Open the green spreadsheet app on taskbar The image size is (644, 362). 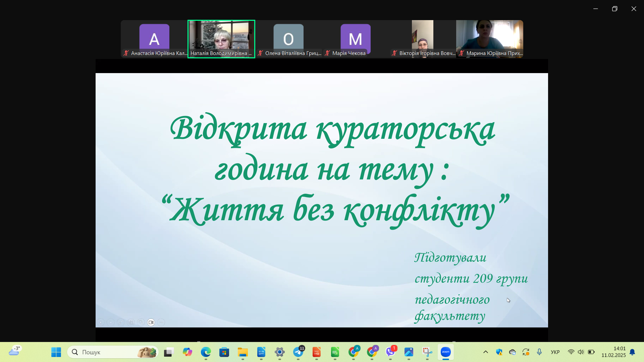tap(335, 352)
